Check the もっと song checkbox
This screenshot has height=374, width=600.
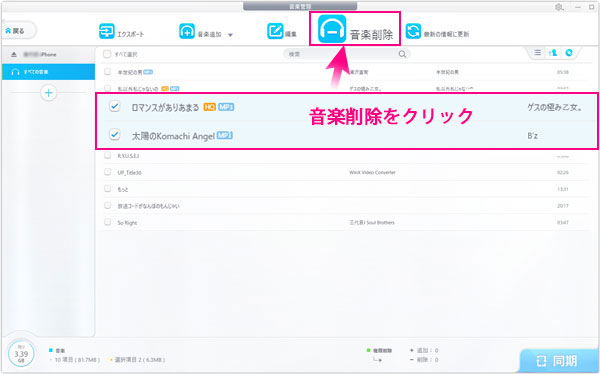click(x=108, y=188)
